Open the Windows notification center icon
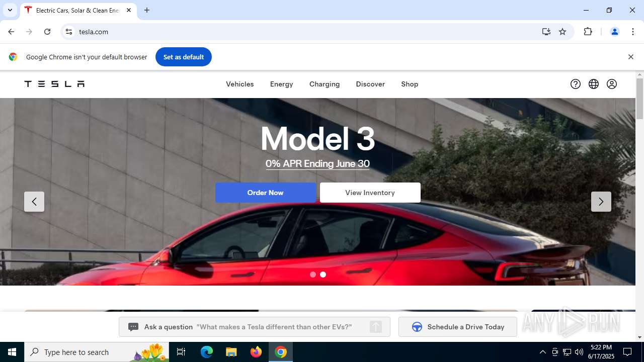Screen dimensions: 644x362 click(627, 352)
